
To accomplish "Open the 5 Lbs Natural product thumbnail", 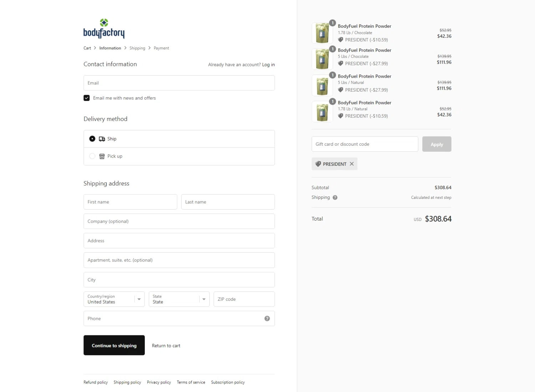I will click(x=322, y=86).
